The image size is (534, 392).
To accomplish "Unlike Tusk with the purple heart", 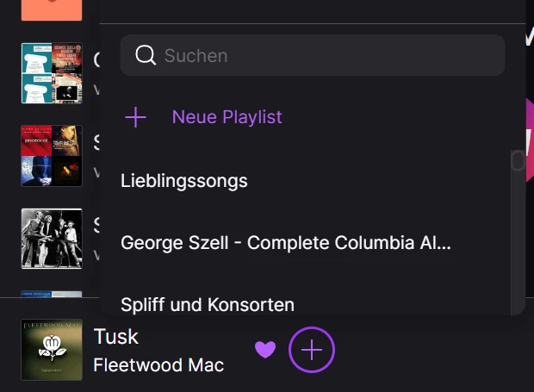I will click(265, 350).
